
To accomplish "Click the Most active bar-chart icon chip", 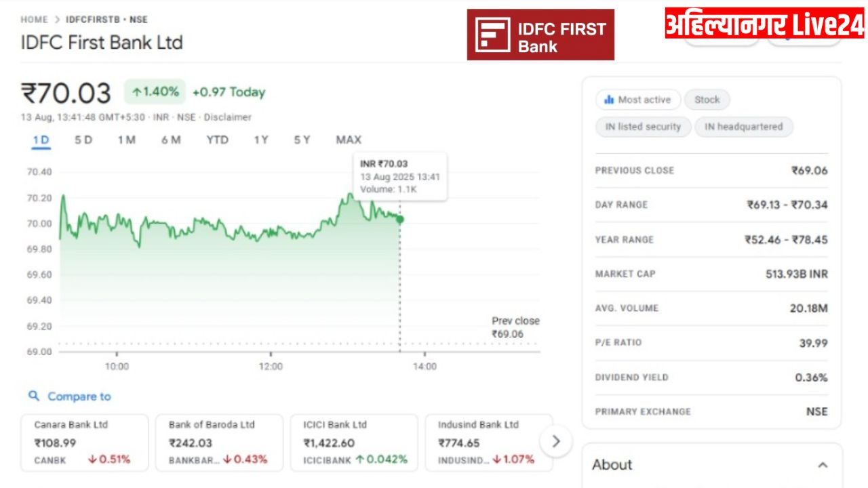I will [637, 100].
